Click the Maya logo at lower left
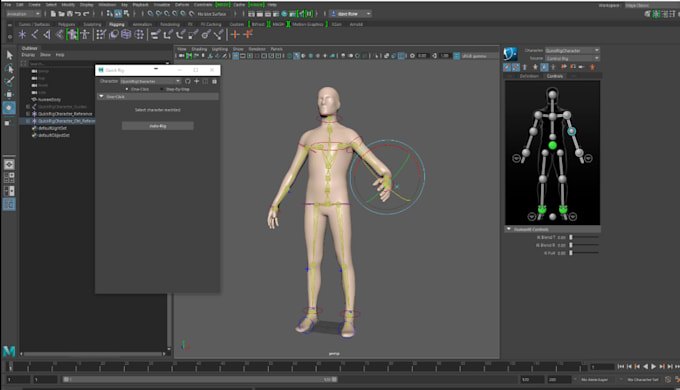 pos(9,351)
